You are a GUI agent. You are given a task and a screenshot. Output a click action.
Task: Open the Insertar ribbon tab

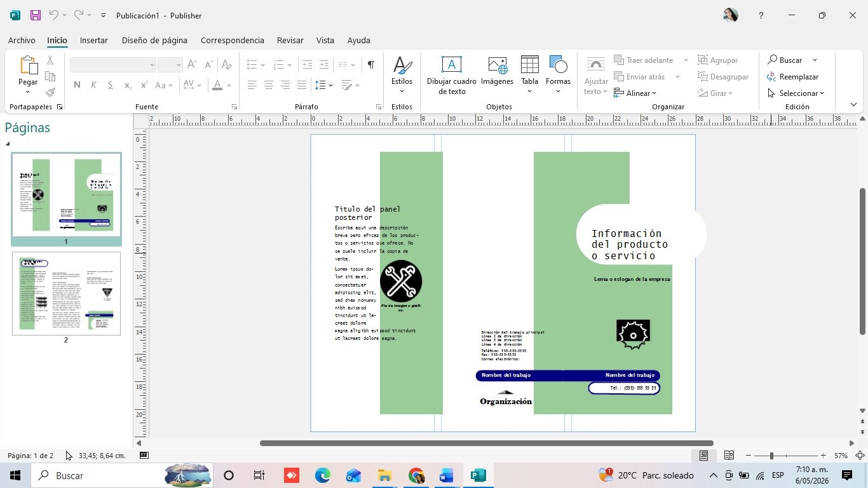(94, 40)
